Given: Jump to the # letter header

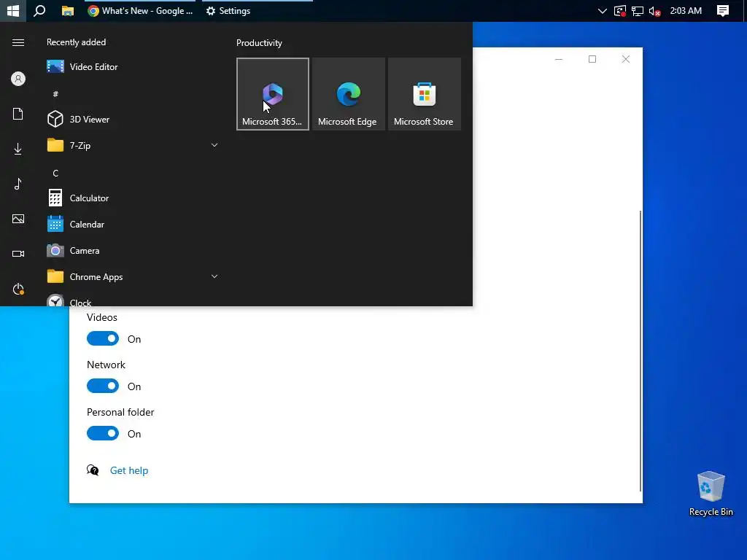Looking at the screenshot, I should pyautogui.click(x=55, y=94).
